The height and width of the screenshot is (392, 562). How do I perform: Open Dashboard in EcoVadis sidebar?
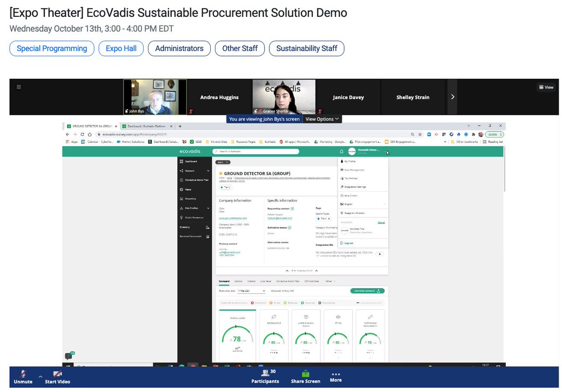point(188,161)
